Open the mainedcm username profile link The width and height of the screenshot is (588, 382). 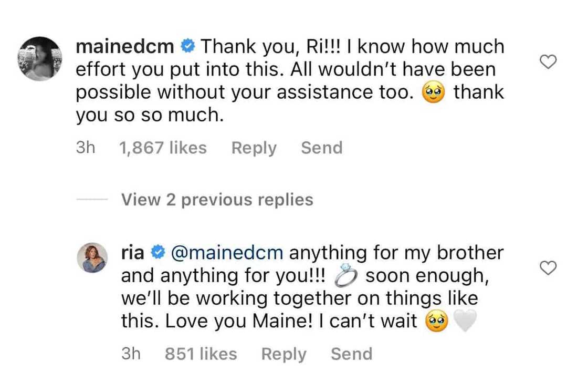tap(125, 47)
